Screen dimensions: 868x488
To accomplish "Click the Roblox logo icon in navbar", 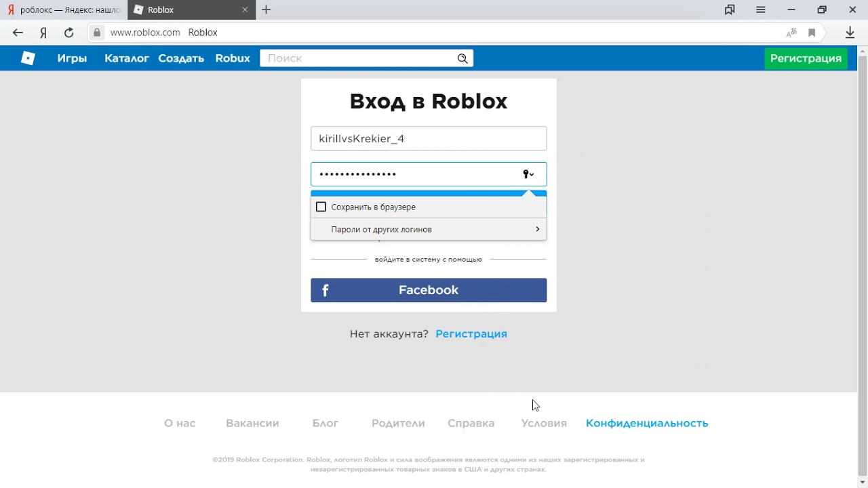I will tap(28, 58).
